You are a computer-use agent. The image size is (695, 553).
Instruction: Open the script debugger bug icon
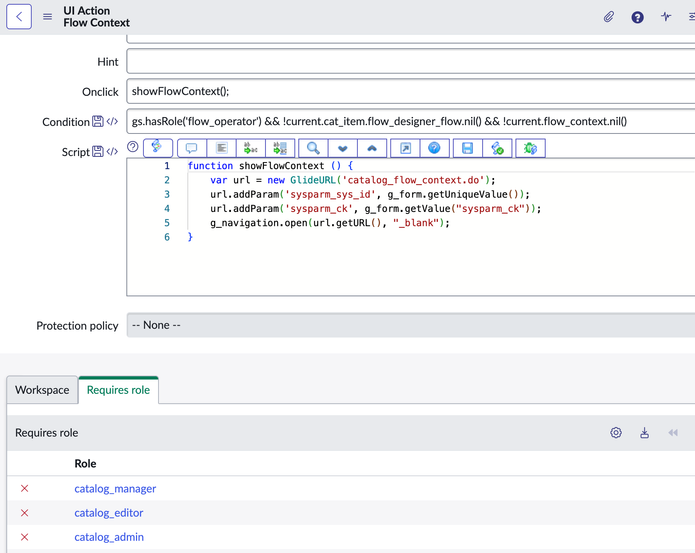click(530, 148)
